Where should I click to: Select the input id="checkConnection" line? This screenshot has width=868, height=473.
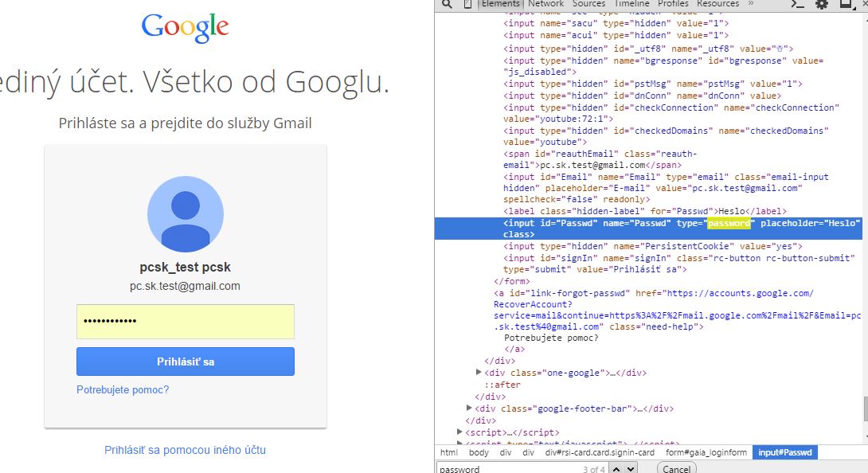pyautogui.click(x=671, y=113)
